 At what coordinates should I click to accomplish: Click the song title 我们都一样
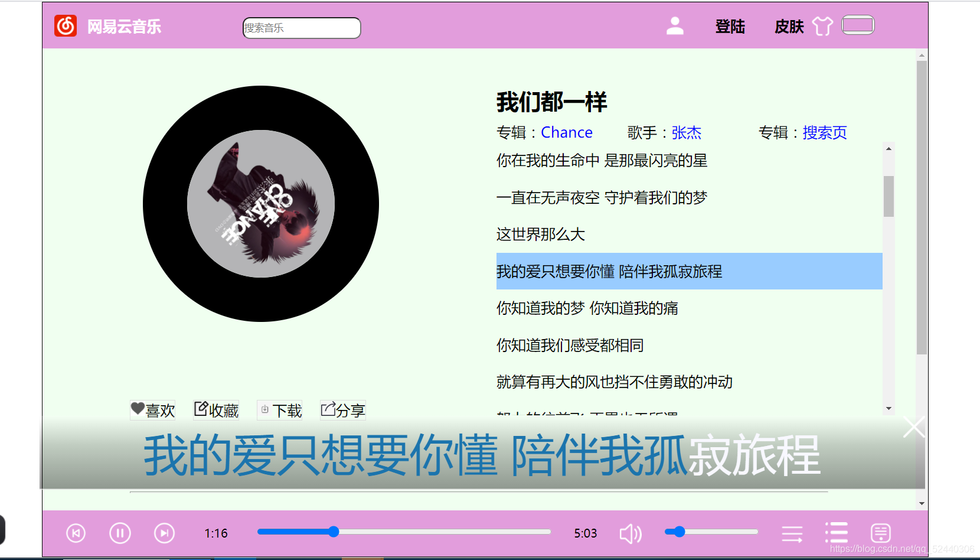click(551, 102)
